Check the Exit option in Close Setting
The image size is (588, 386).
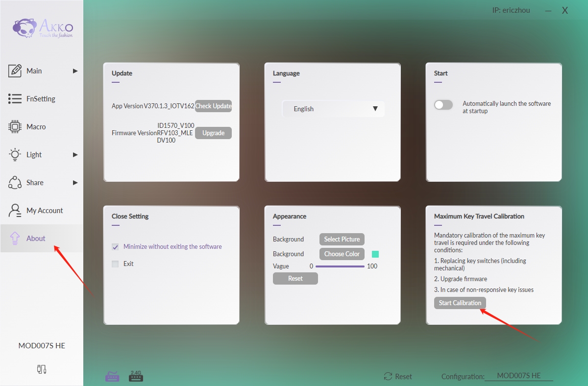(x=115, y=264)
